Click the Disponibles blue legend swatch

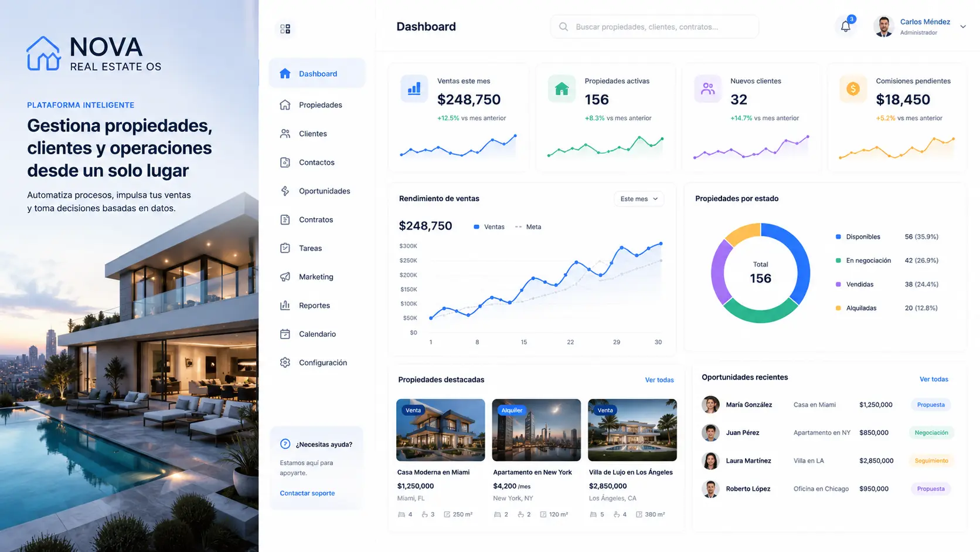(838, 237)
